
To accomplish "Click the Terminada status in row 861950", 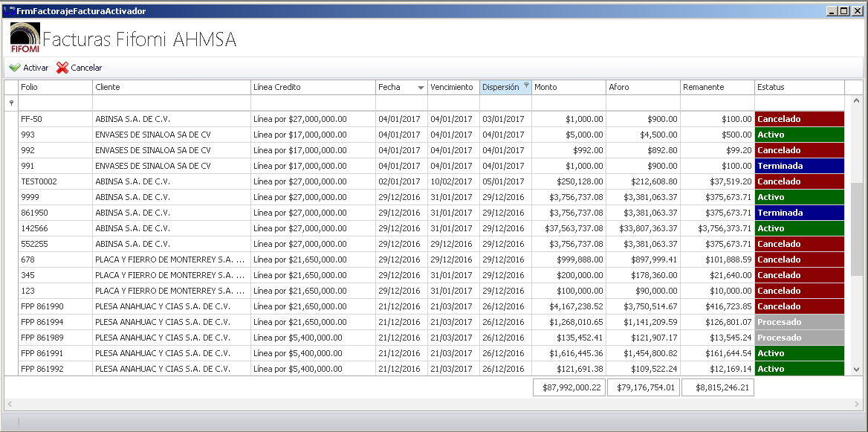I will (x=800, y=213).
